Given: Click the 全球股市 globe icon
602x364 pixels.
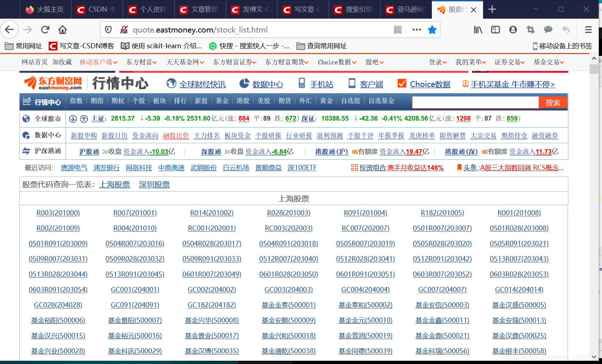Looking at the screenshot, I should click(x=26, y=119).
